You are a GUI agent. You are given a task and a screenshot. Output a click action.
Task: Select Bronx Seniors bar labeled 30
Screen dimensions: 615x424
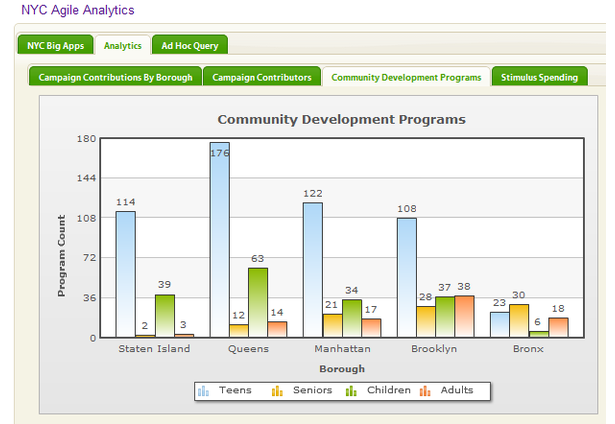[x=519, y=321]
